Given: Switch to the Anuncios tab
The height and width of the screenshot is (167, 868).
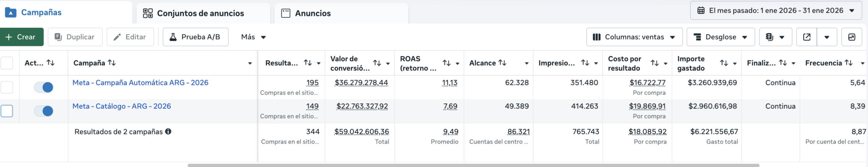Looking at the screenshot, I should point(312,13).
